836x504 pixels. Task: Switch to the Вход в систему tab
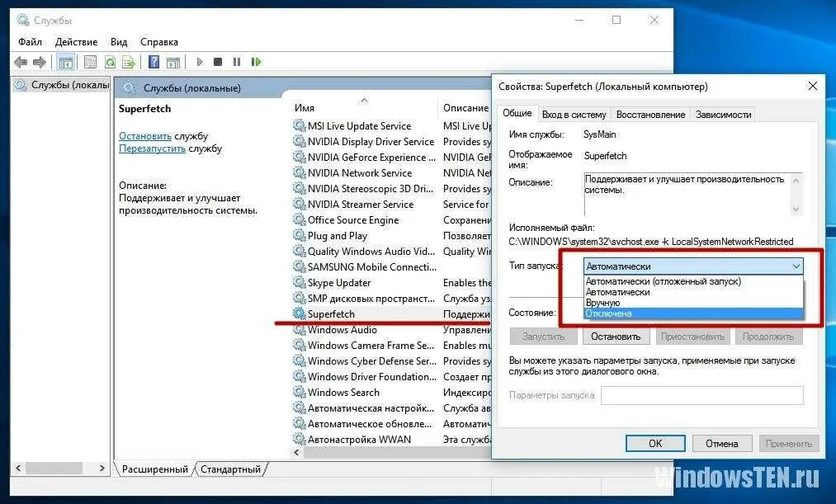point(574,115)
